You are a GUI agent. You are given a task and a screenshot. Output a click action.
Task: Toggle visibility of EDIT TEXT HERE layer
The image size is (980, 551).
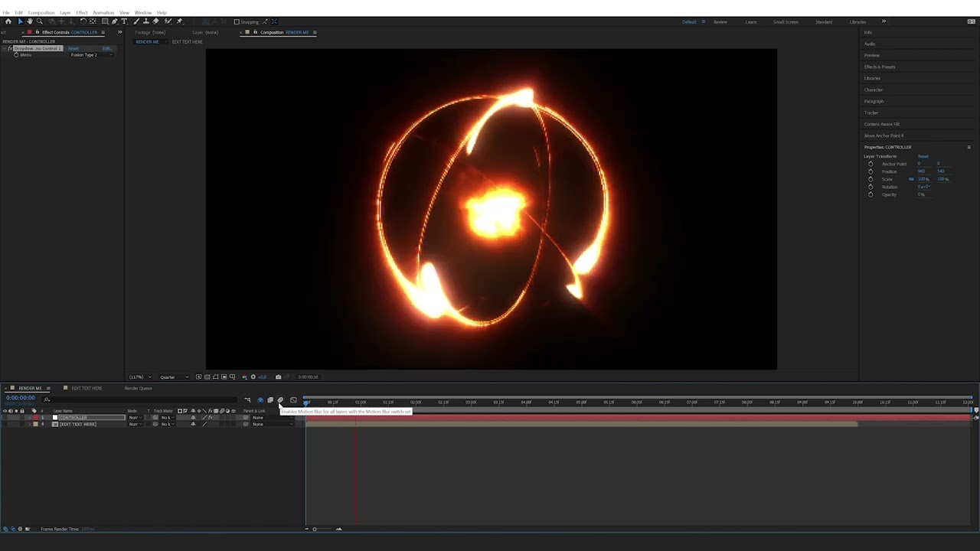[x=5, y=424]
